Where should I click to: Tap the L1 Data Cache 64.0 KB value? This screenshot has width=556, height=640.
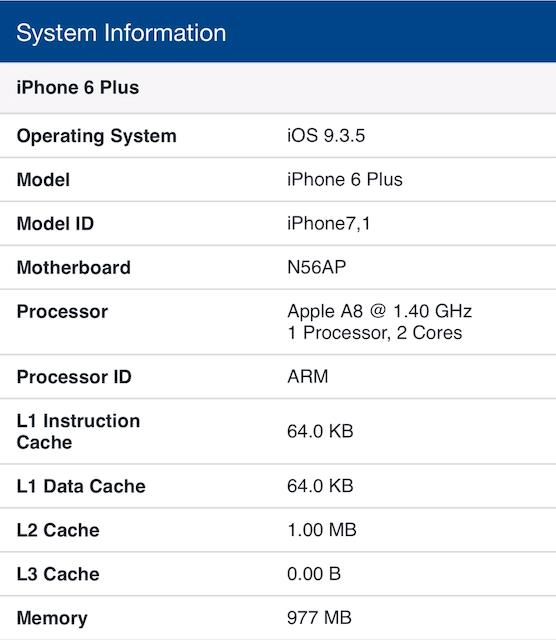tap(320, 486)
